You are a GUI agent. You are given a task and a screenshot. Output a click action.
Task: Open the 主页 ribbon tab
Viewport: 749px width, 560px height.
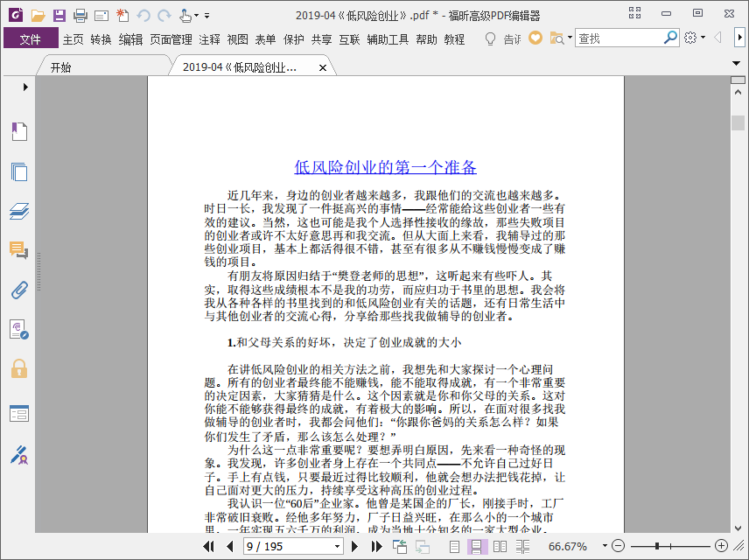click(73, 39)
